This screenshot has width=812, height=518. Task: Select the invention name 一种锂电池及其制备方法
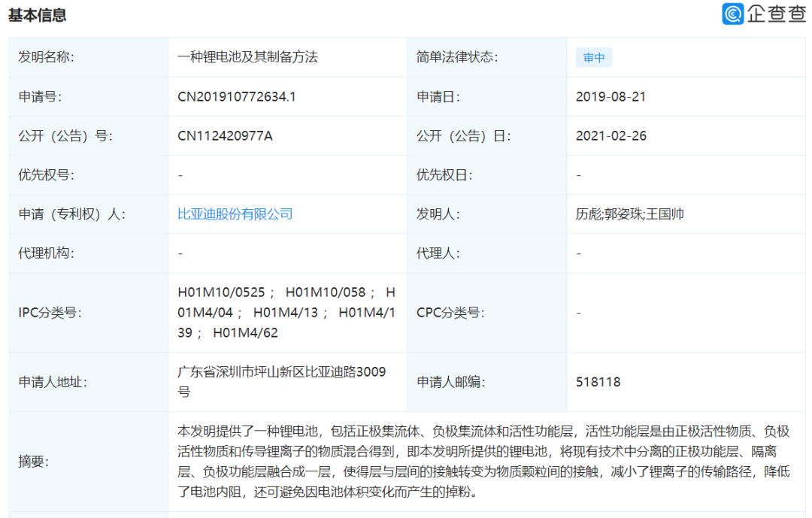tap(247, 57)
